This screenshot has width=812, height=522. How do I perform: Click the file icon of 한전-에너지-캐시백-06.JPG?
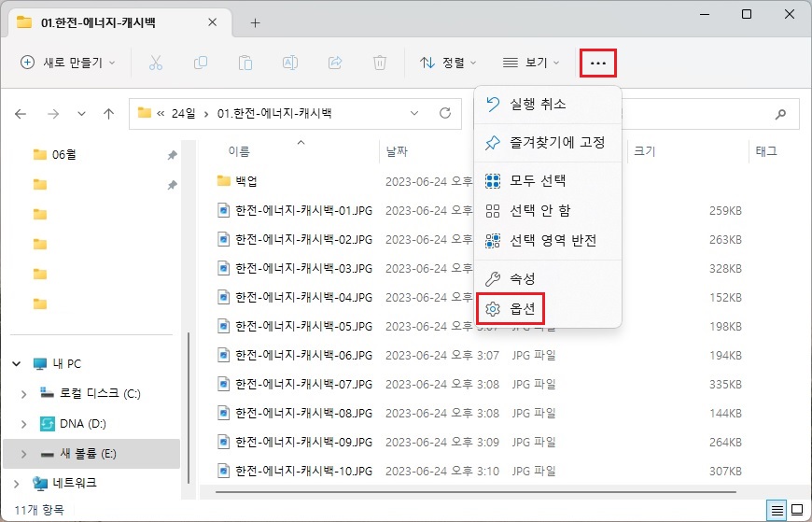tap(223, 355)
